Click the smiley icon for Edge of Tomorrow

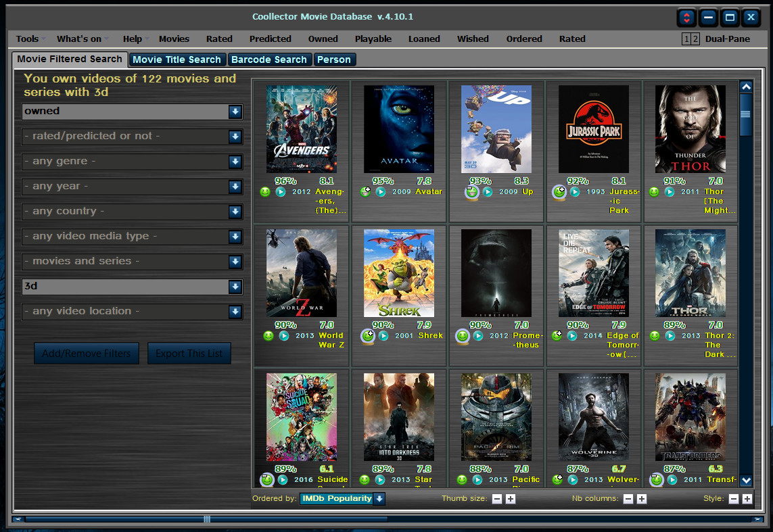[557, 335]
